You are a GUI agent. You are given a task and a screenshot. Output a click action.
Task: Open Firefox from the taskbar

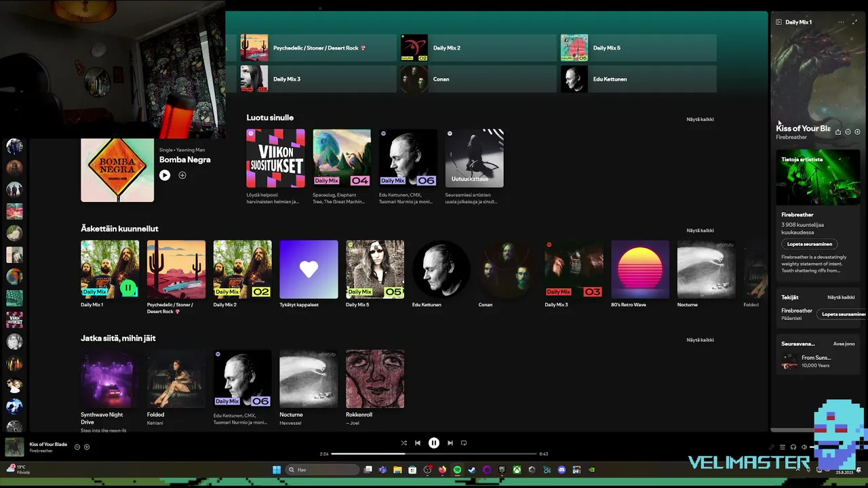pos(442,470)
